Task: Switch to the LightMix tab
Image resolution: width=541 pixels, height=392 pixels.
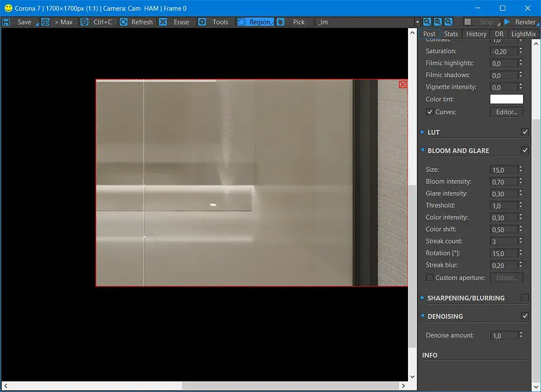Action: (x=524, y=34)
